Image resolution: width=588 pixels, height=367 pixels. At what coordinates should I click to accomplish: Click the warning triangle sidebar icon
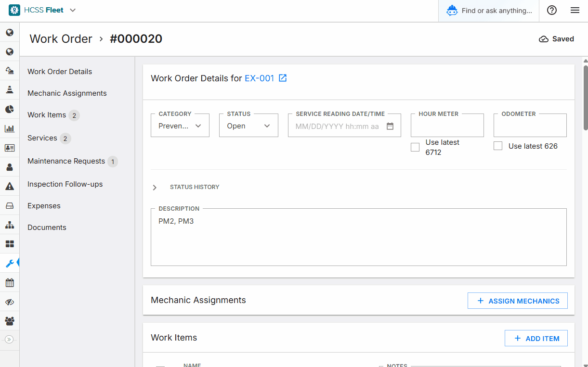coord(10,186)
